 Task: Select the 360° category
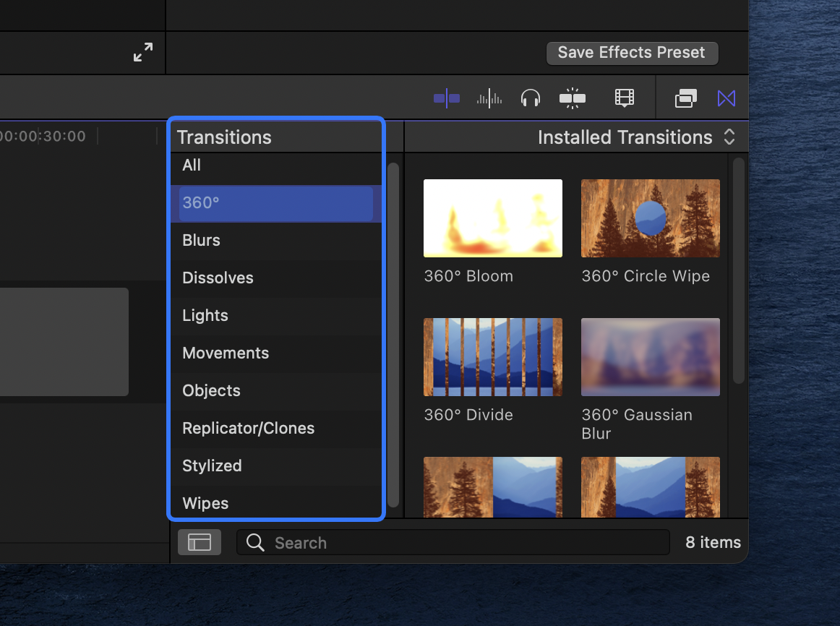click(276, 203)
